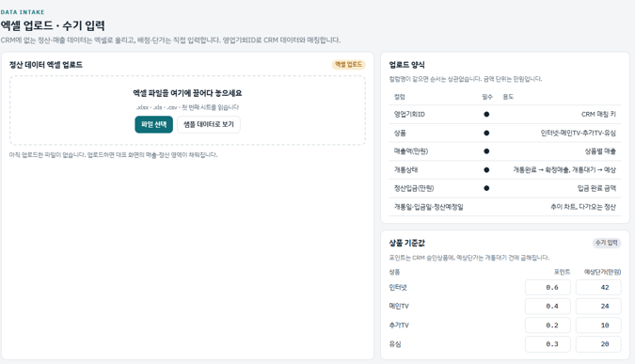The height and width of the screenshot is (364, 635).
Task: Open 샘플 데이터로 보기 sample data
Action: coord(209,124)
